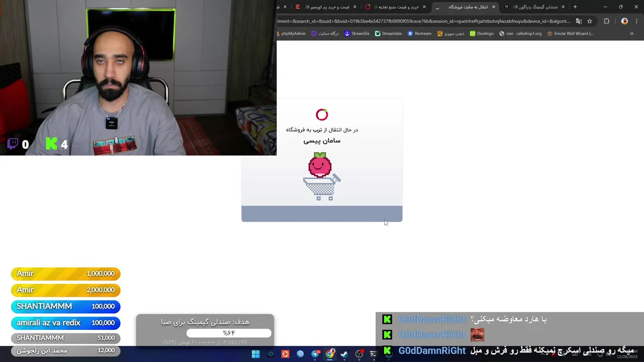Image resolution: width=644 pixels, height=362 pixels.
Task: Click the redirect loading progress bar
Action: click(322, 214)
